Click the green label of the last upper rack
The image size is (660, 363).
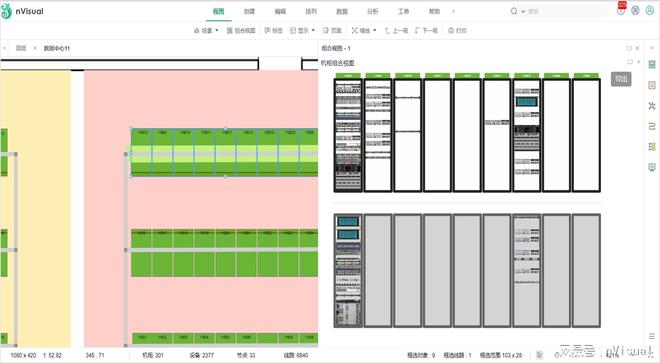586,76
